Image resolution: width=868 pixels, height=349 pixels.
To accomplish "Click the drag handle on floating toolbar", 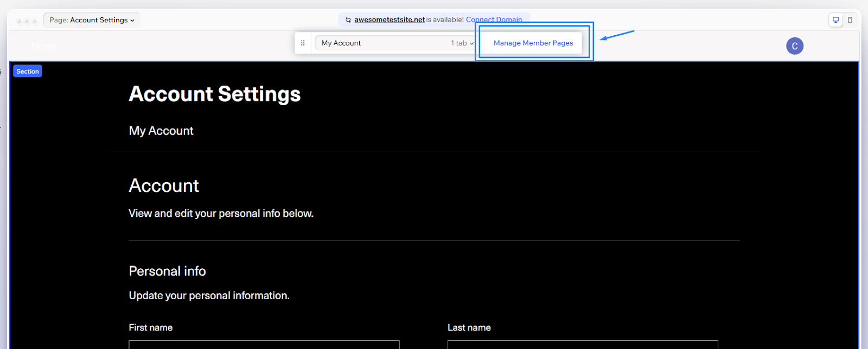I will tap(303, 43).
